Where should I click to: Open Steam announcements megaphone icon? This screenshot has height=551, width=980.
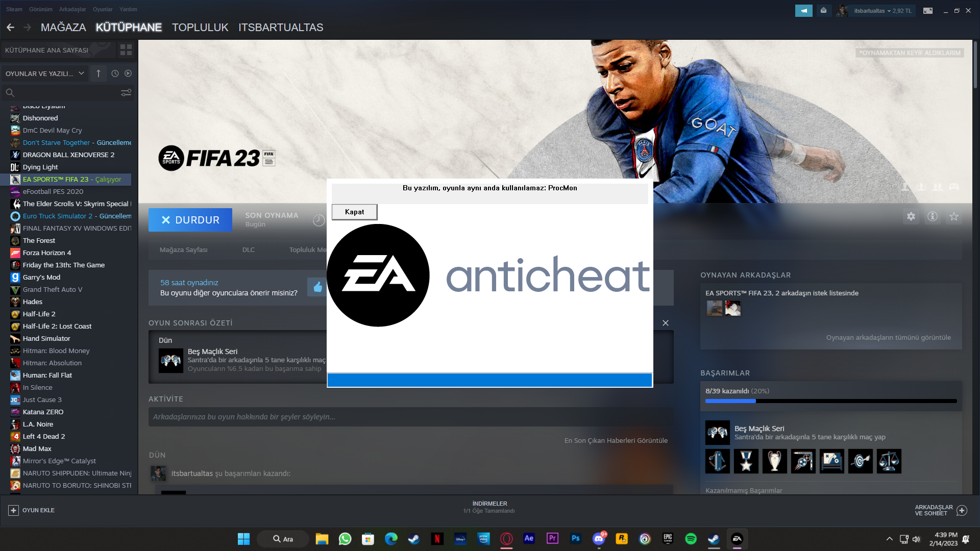tap(803, 11)
